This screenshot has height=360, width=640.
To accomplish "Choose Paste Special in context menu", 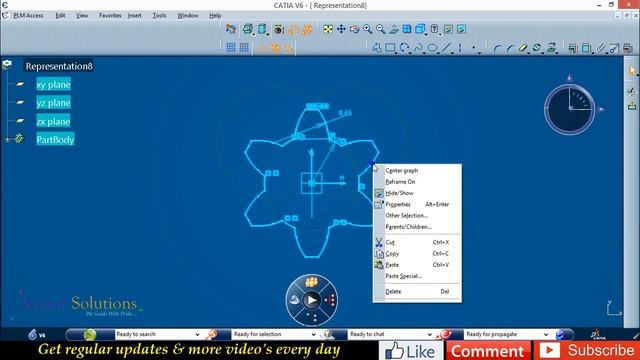I will [417, 276].
